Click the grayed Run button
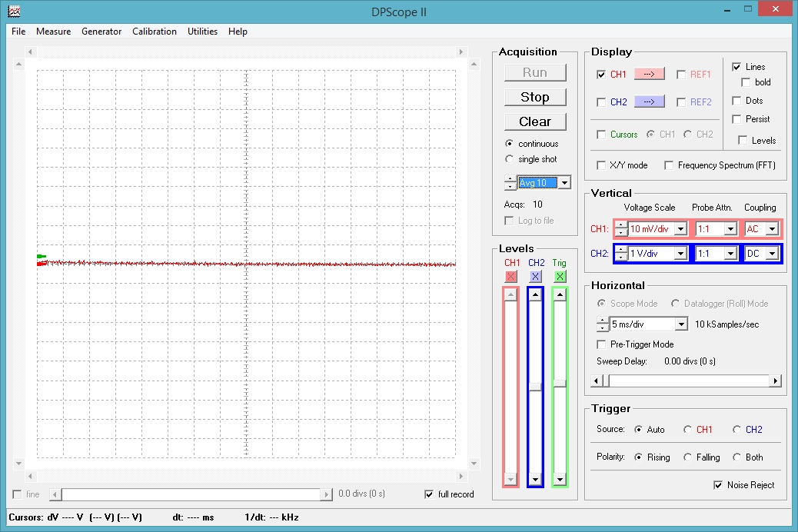798x532 pixels. coord(535,73)
